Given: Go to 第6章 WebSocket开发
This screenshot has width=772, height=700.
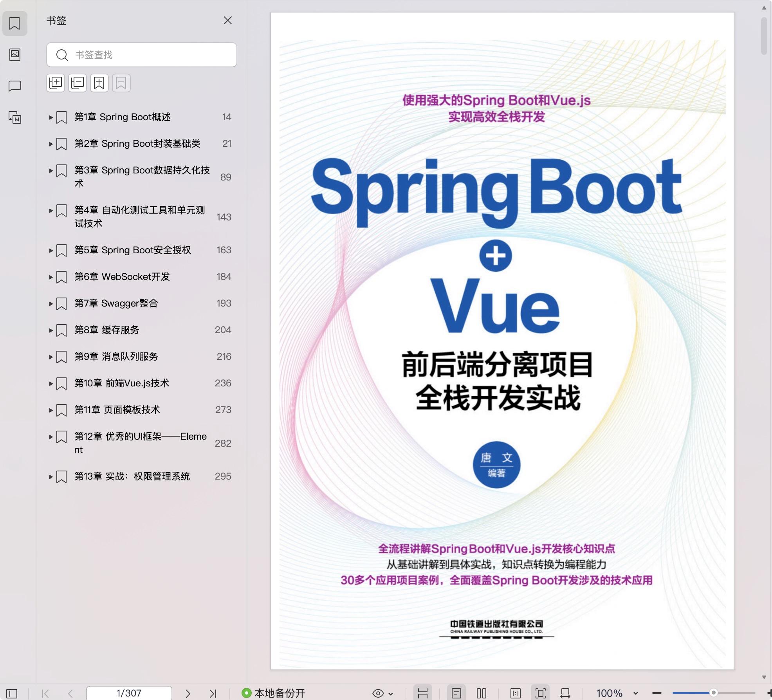Looking at the screenshot, I should click(x=122, y=277).
